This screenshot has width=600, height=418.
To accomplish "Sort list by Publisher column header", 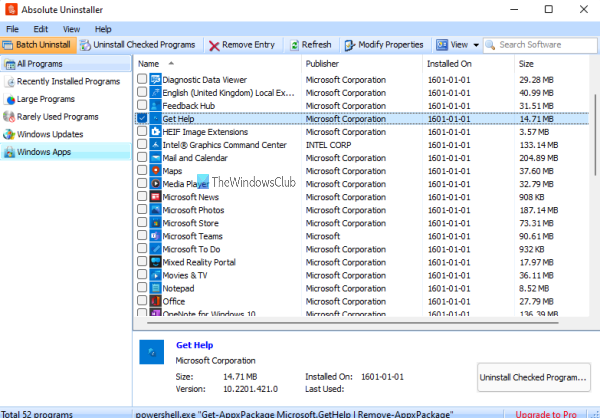I will [362, 64].
